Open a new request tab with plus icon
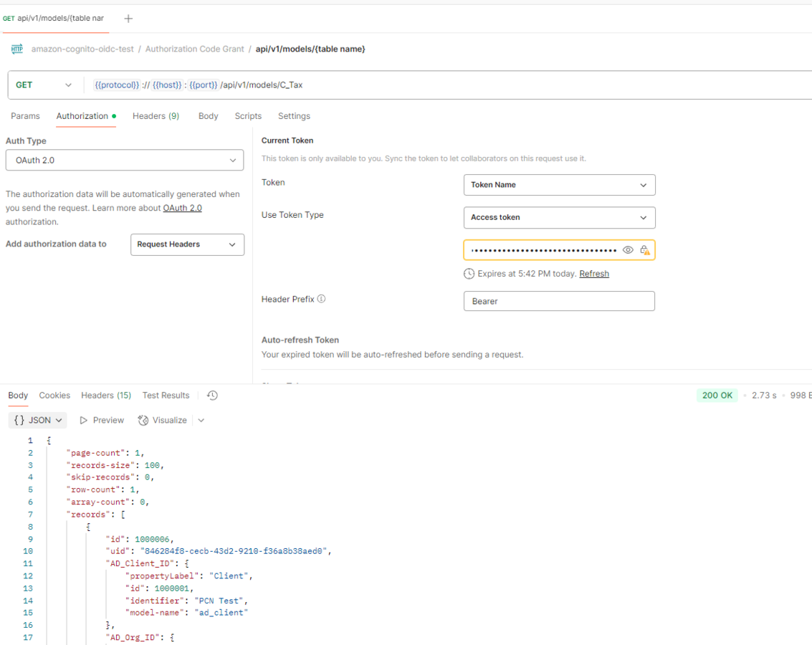Viewport: 812px width, 645px height. (128, 19)
